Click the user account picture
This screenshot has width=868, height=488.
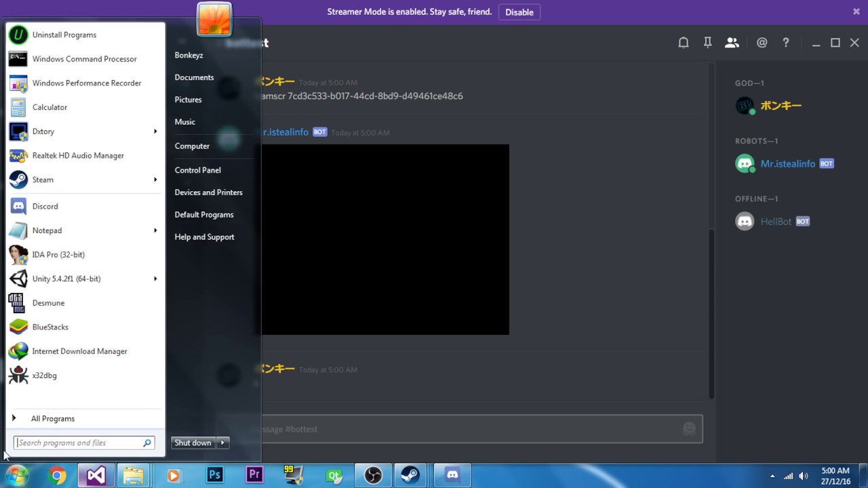[x=214, y=19]
